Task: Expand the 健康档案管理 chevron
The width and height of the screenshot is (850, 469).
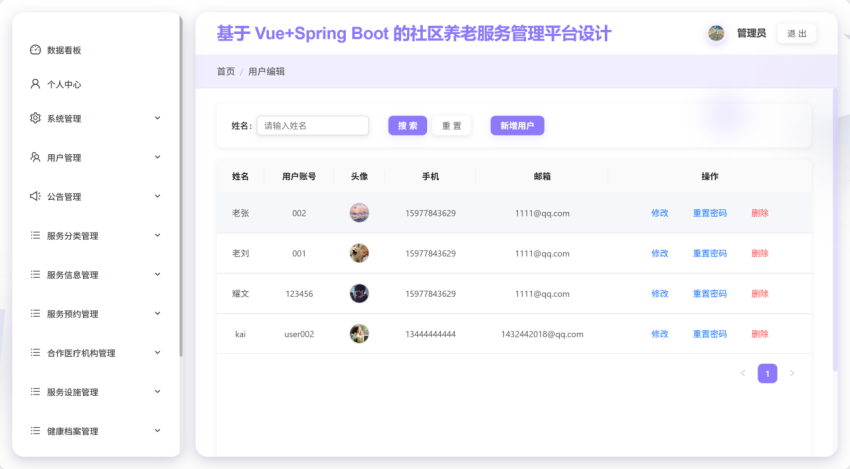Action: point(157,430)
